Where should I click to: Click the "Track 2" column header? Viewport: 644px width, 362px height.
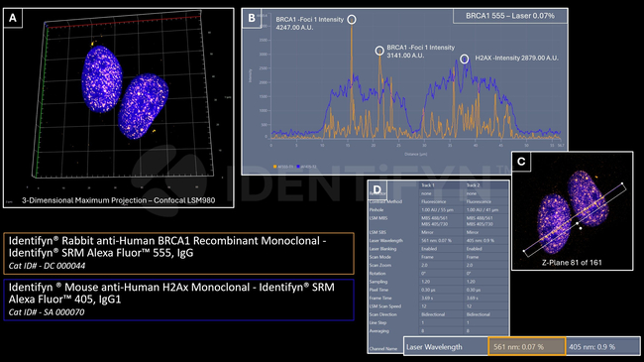(473, 185)
